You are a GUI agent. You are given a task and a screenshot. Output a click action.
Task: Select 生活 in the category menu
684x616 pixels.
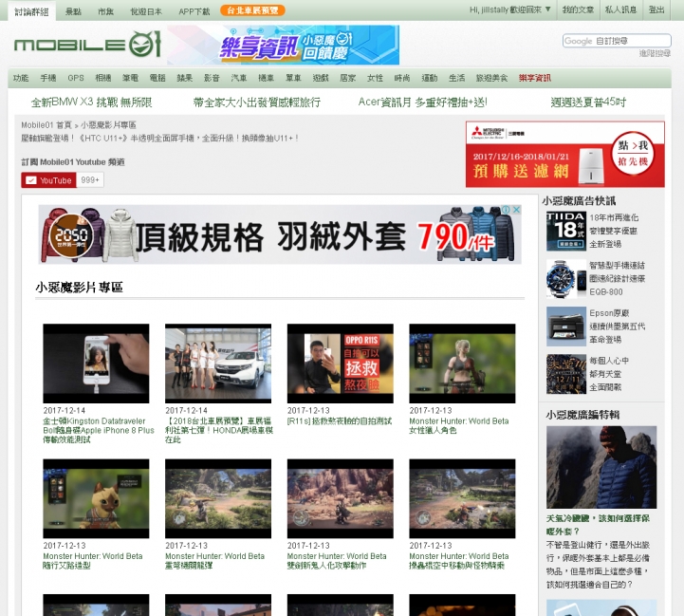click(x=456, y=78)
